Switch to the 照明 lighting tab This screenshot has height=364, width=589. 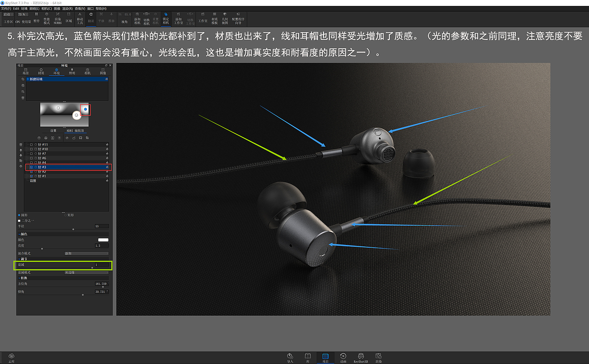tap(72, 71)
